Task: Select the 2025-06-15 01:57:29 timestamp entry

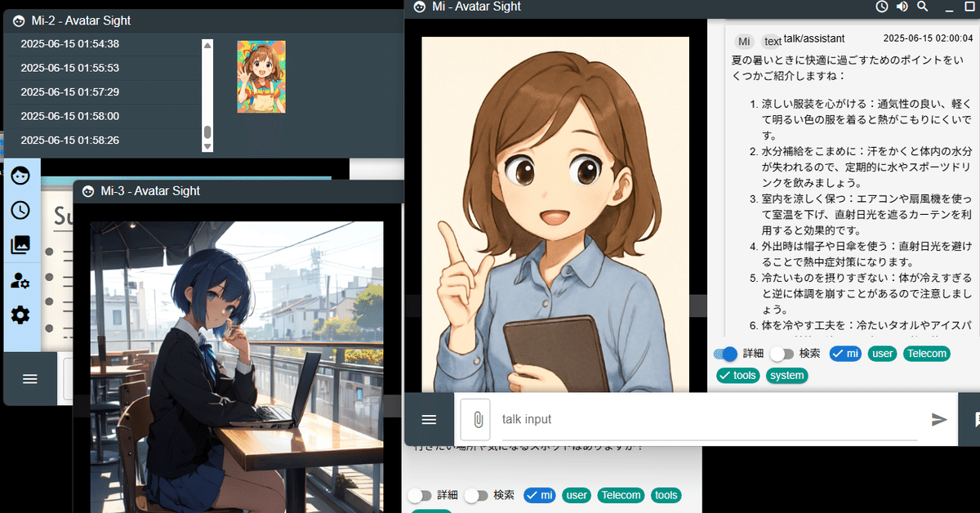Action: coord(70,92)
